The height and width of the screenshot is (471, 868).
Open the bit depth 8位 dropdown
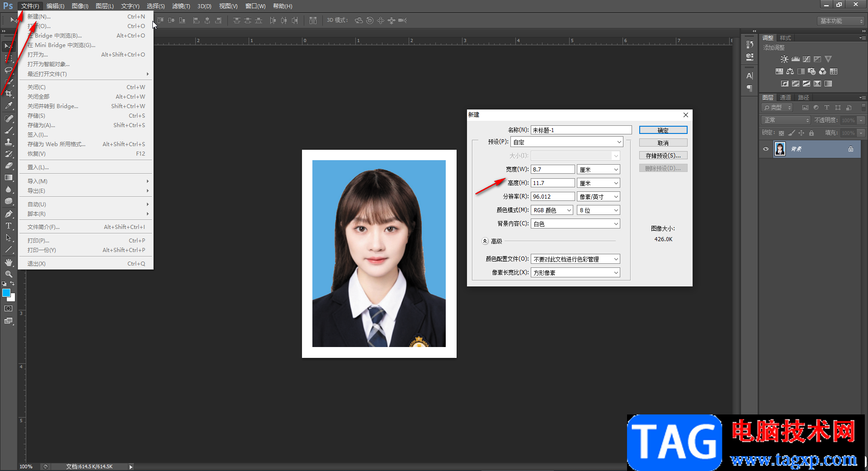tap(599, 210)
